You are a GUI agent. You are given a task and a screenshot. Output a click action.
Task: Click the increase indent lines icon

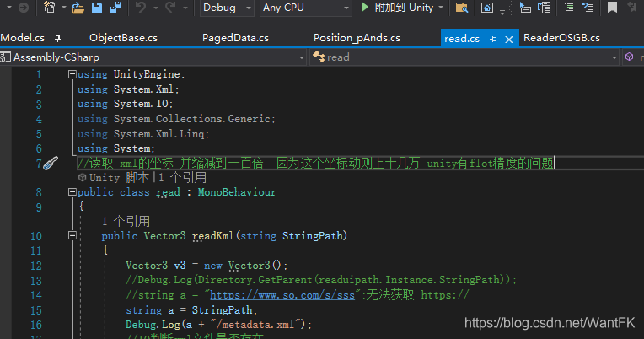569,7
